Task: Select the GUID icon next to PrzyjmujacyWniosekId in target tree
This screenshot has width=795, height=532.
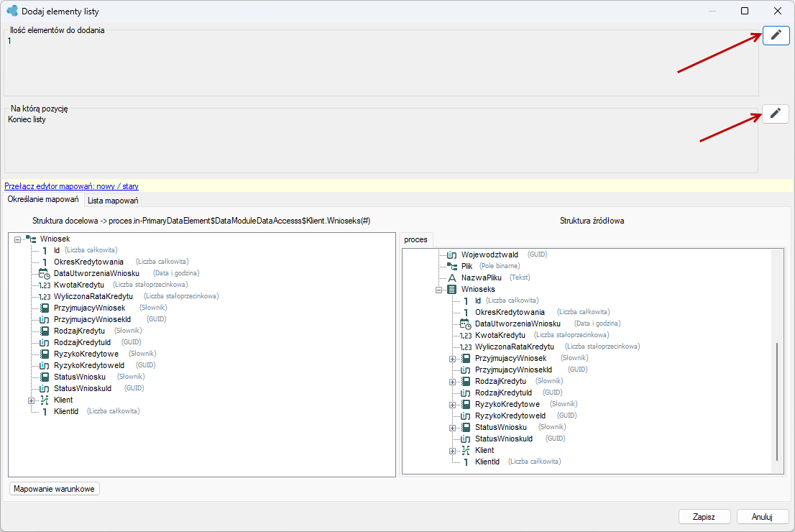Action: coord(45,319)
